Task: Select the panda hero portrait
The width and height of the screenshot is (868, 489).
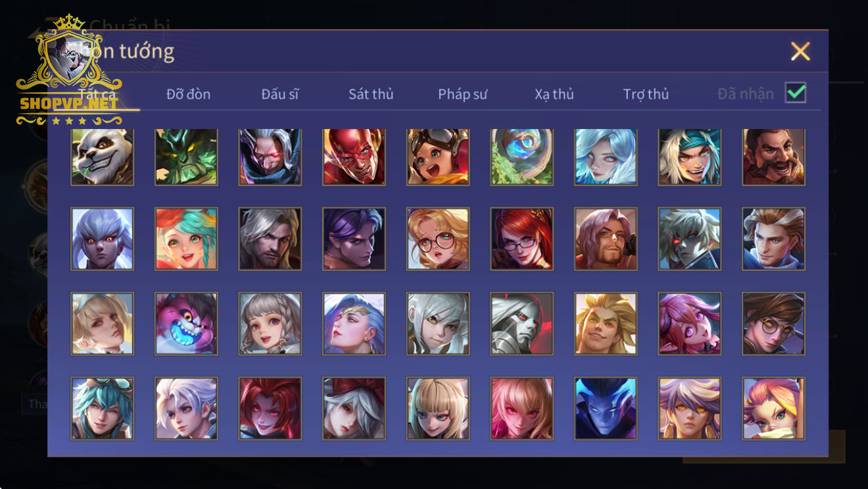Action: (102, 157)
